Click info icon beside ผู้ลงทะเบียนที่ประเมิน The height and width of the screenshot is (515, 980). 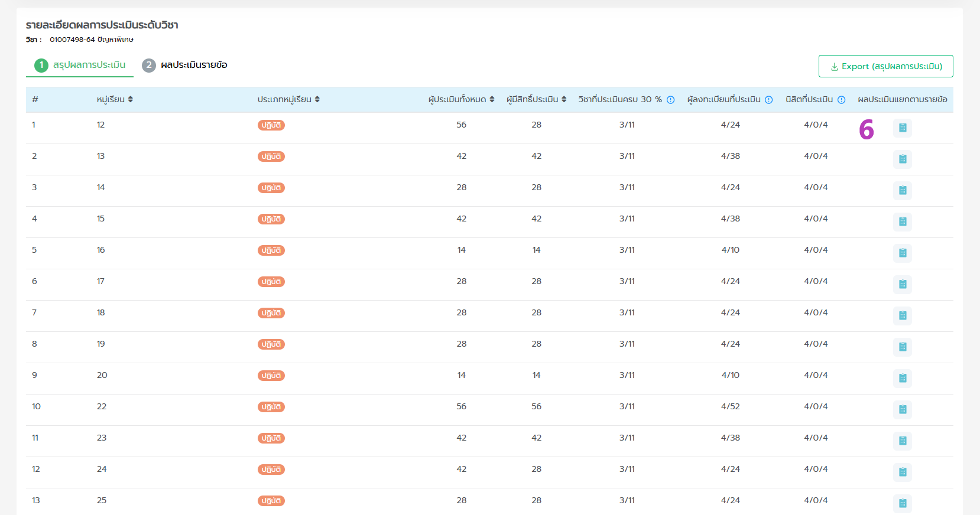768,100
